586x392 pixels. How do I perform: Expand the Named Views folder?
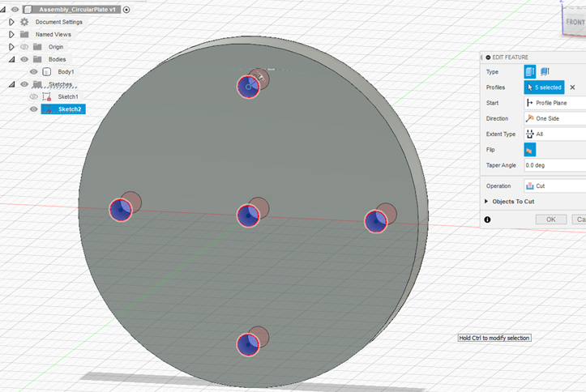click(x=11, y=35)
